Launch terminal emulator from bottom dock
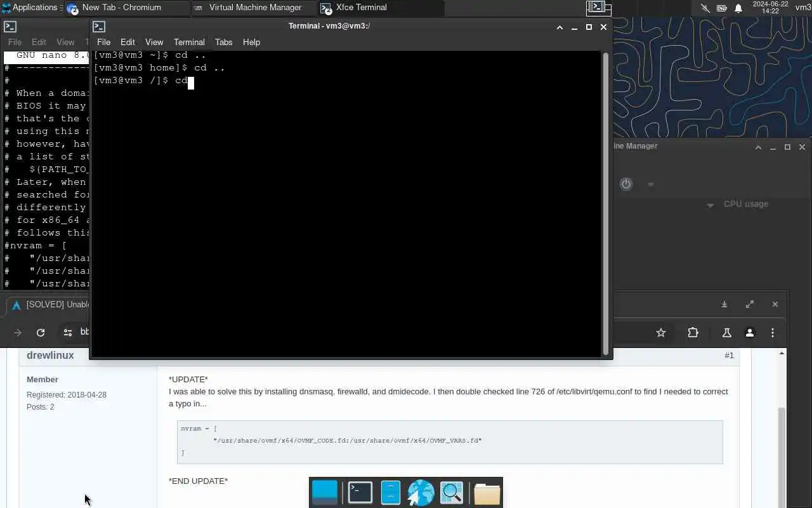 pyautogui.click(x=360, y=493)
